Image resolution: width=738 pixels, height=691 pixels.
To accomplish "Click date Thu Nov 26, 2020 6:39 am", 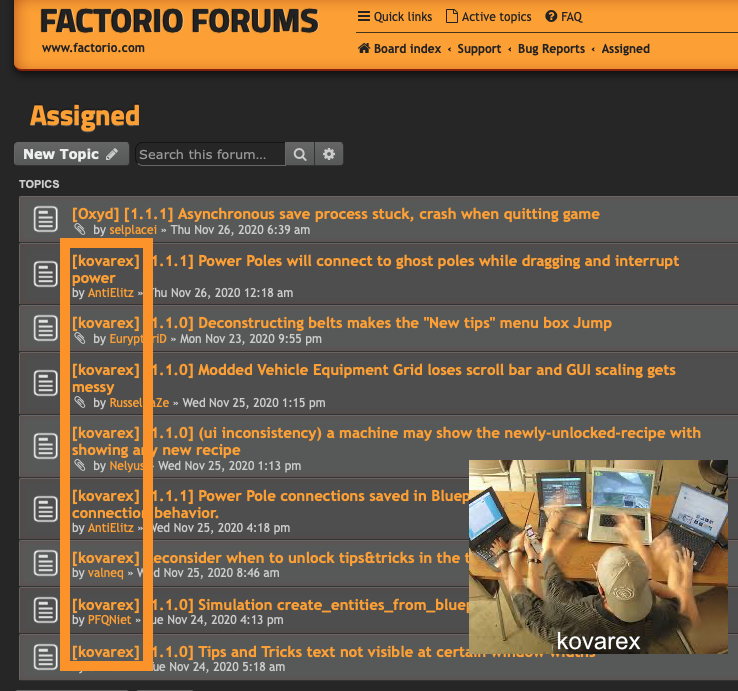I will pos(240,230).
